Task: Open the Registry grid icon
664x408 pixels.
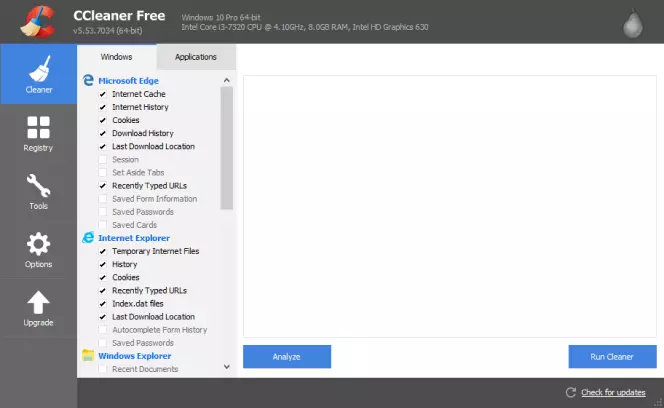Action: click(39, 128)
